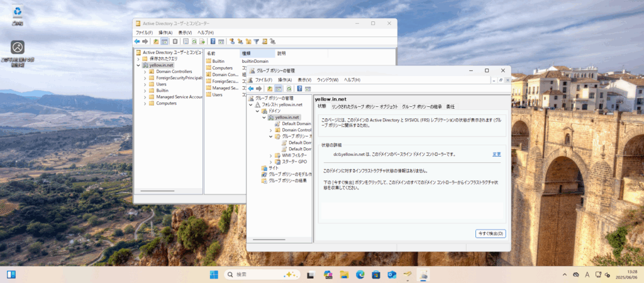Screen dimensions: 644x283
Task: Click New user icon in Active Directory toolbar
Action: pyautogui.click(x=232, y=41)
